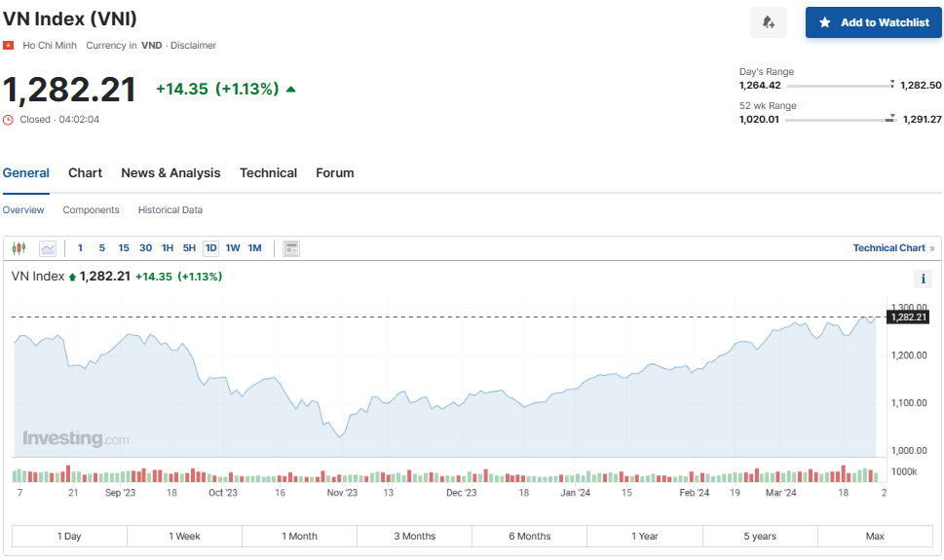The height and width of the screenshot is (560, 944).
Task: Click the green up-arrow beside price change
Action: click(290, 90)
